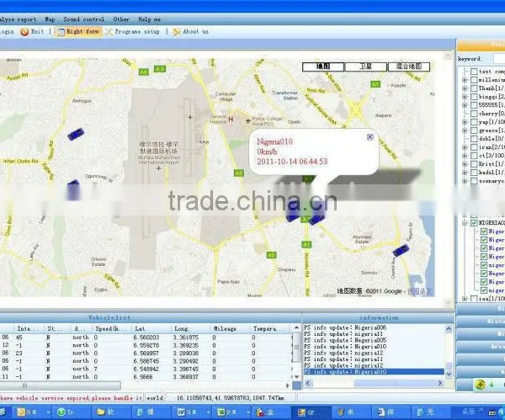Tick the 555555 group checkbox

point(474,105)
